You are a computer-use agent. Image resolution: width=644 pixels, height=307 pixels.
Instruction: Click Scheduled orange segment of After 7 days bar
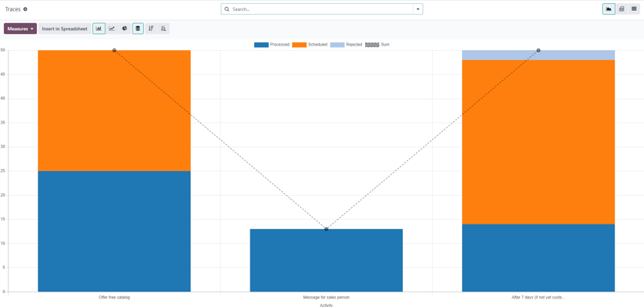click(538, 142)
